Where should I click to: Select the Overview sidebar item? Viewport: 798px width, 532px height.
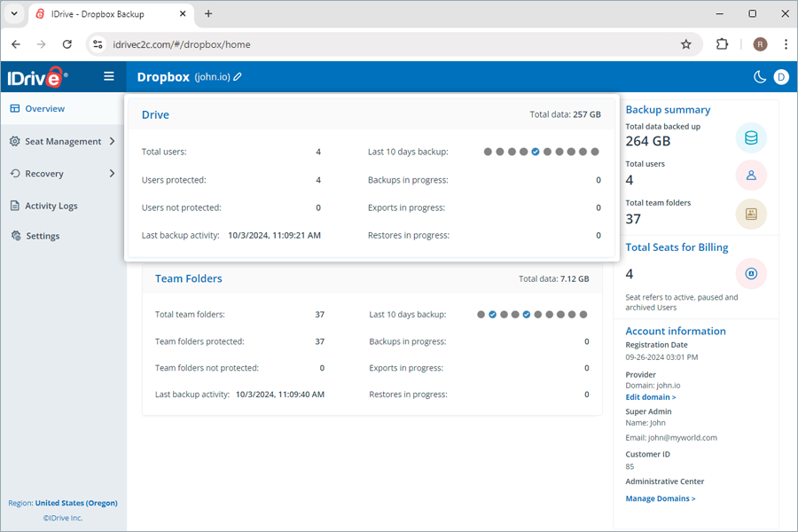pyautogui.click(x=44, y=109)
